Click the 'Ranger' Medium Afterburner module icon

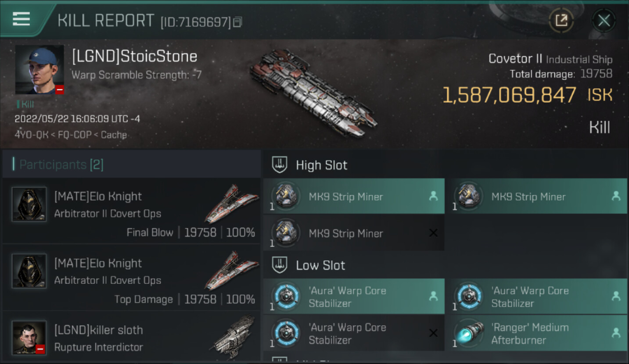(x=468, y=333)
